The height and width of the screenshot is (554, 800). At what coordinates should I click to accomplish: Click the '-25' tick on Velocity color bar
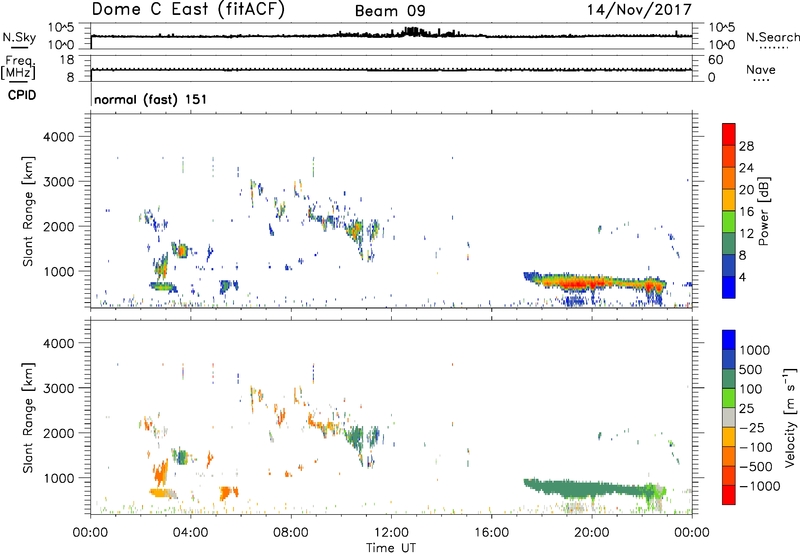click(752, 427)
